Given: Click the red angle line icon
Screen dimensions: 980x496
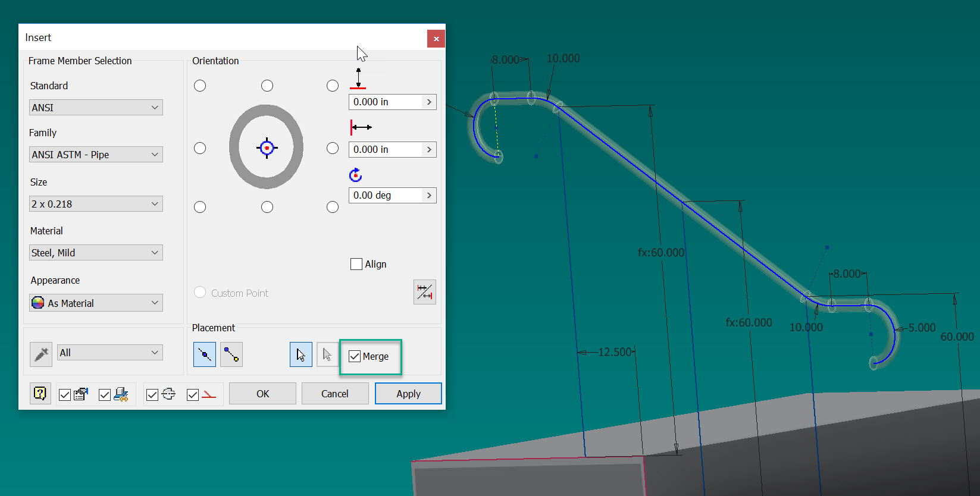Looking at the screenshot, I should pos(209,394).
